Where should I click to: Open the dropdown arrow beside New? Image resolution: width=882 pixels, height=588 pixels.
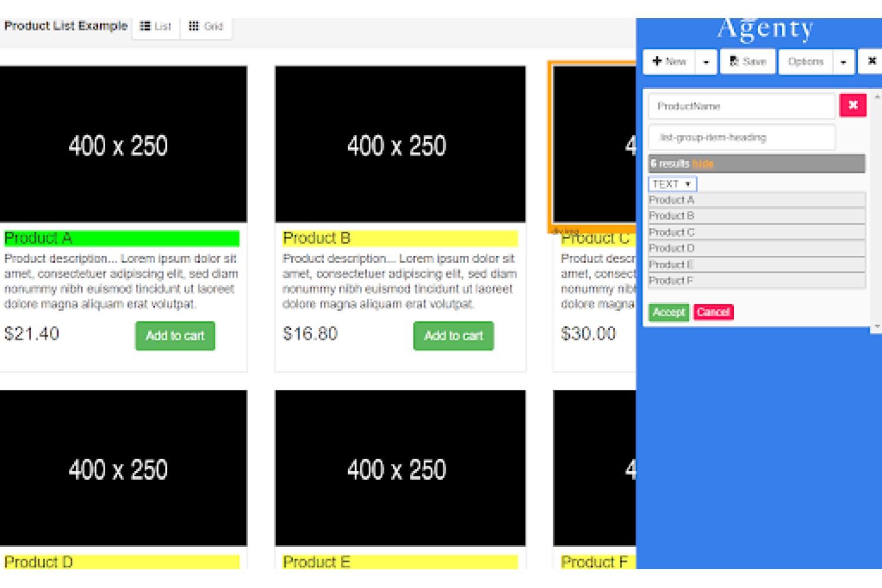(x=706, y=62)
